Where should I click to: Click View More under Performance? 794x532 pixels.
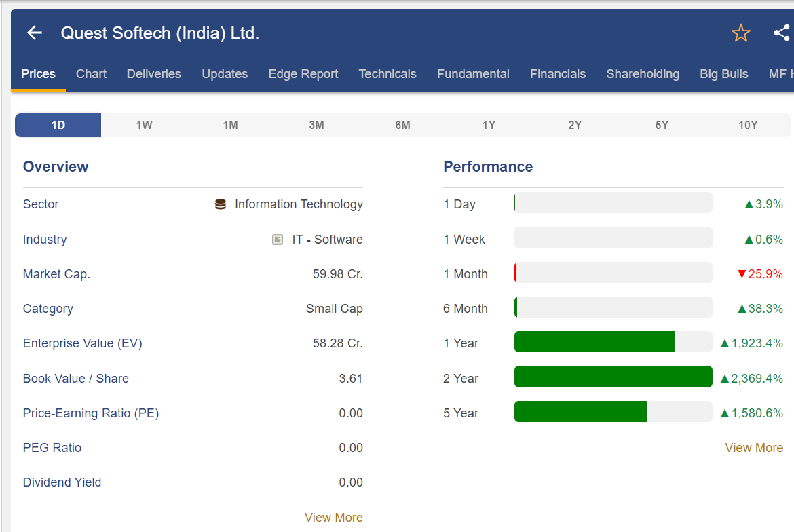click(x=754, y=447)
